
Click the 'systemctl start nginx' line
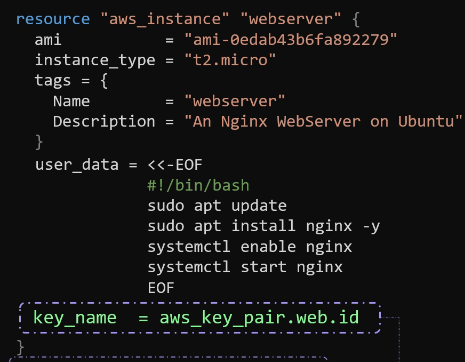click(245, 268)
